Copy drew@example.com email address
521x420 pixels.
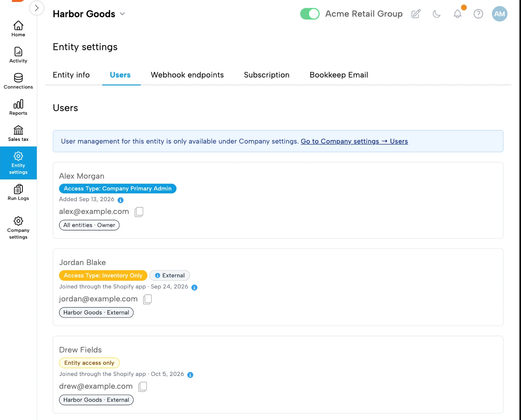(x=143, y=387)
